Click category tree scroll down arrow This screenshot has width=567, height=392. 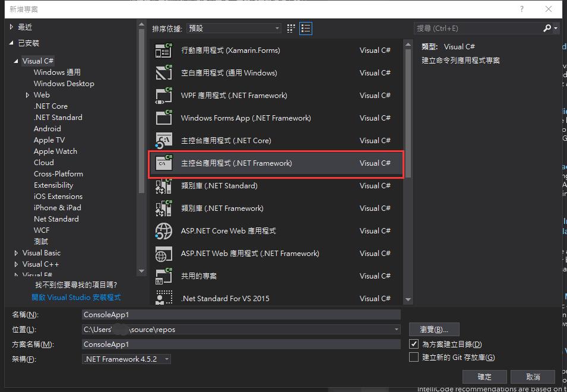[141, 271]
